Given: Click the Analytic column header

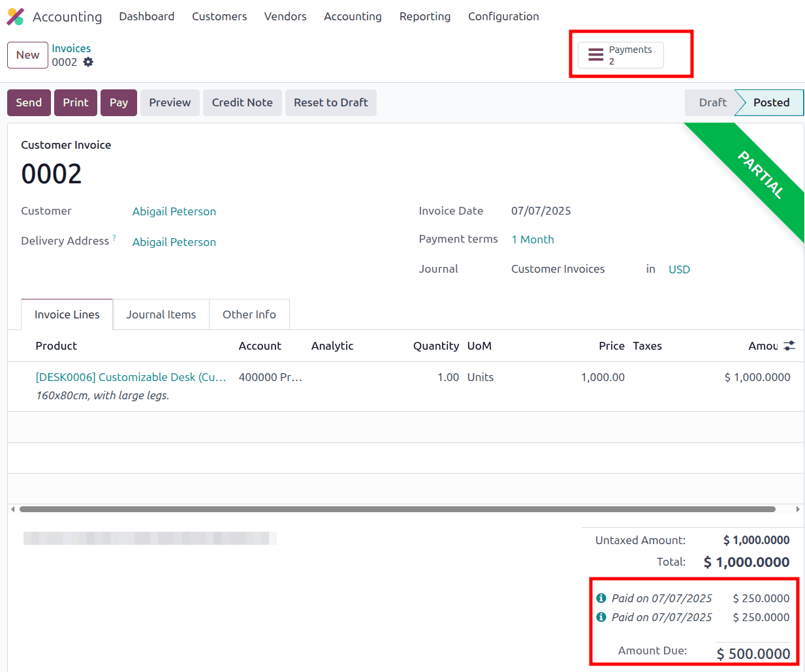Looking at the screenshot, I should (x=332, y=346).
